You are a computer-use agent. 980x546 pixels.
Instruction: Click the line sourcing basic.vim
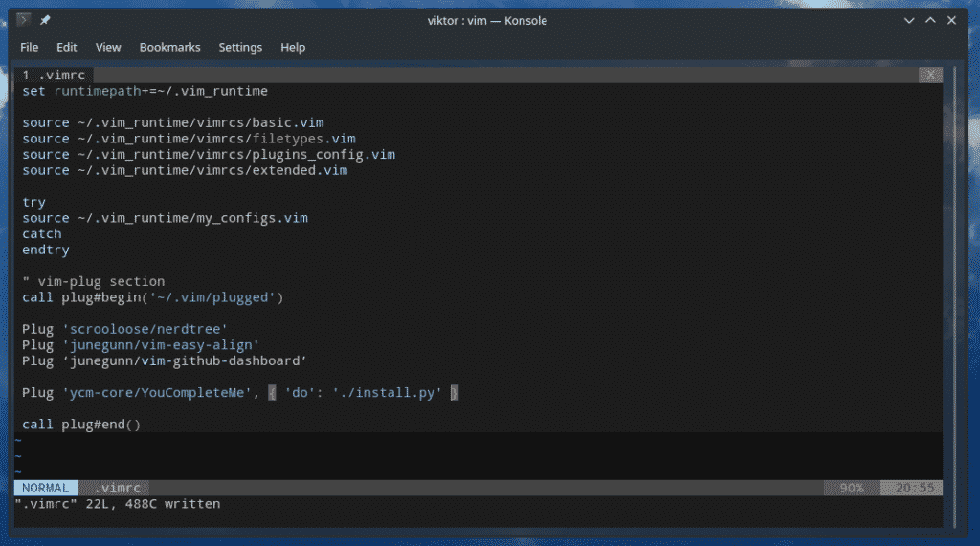(173, 123)
